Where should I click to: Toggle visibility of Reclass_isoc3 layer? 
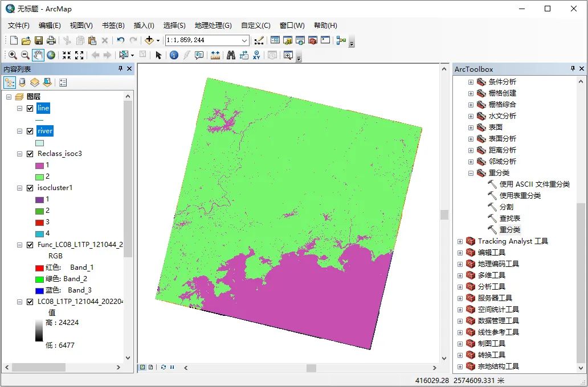[x=30, y=154]
